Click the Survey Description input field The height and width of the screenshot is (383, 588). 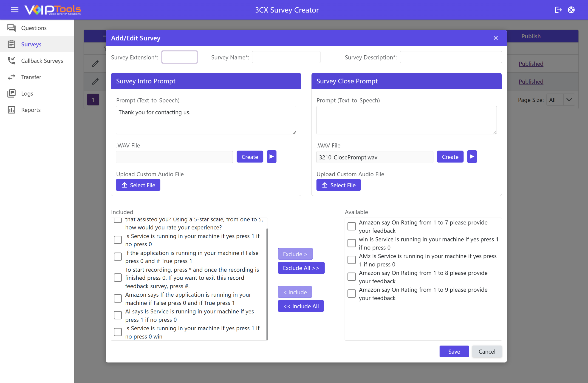tap(451, 57)
